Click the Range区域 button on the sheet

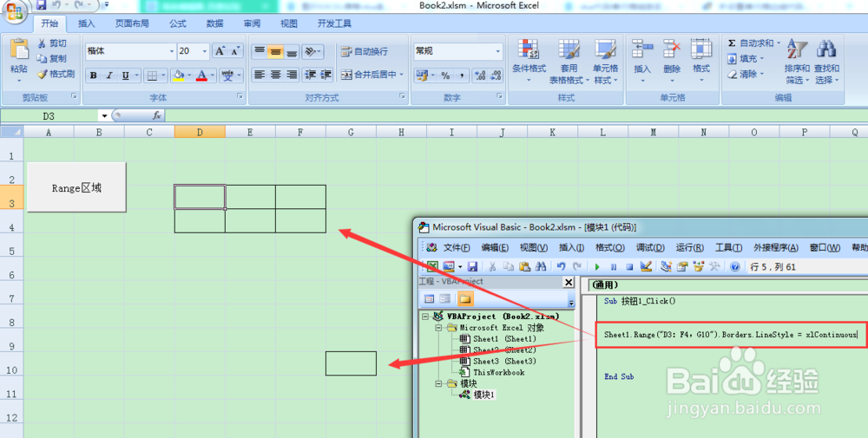tap(77, 187)
